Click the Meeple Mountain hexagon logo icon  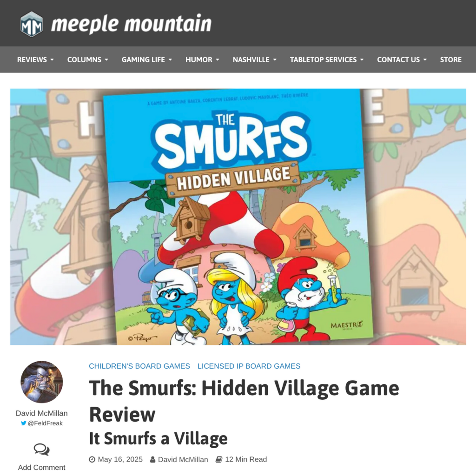[32, 24]
